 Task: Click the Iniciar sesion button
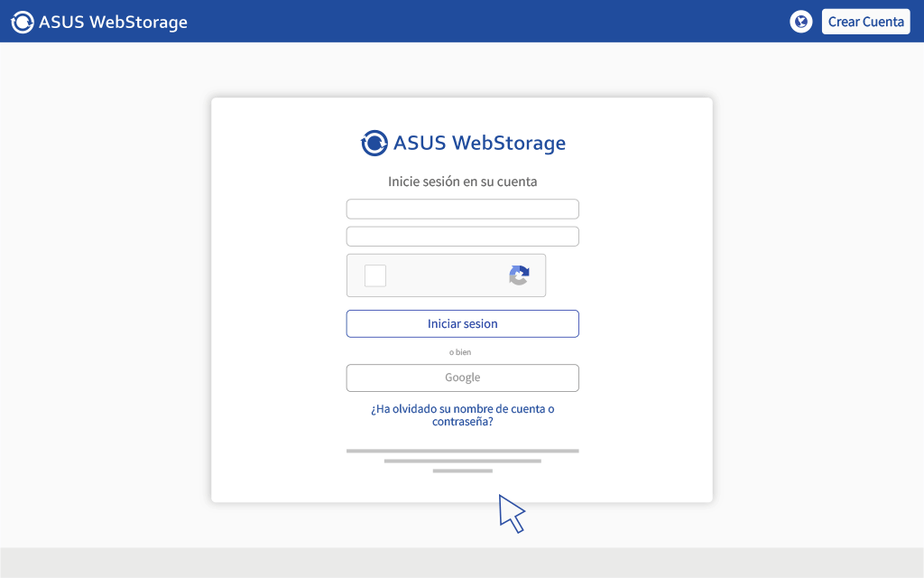tap(463, 324)
